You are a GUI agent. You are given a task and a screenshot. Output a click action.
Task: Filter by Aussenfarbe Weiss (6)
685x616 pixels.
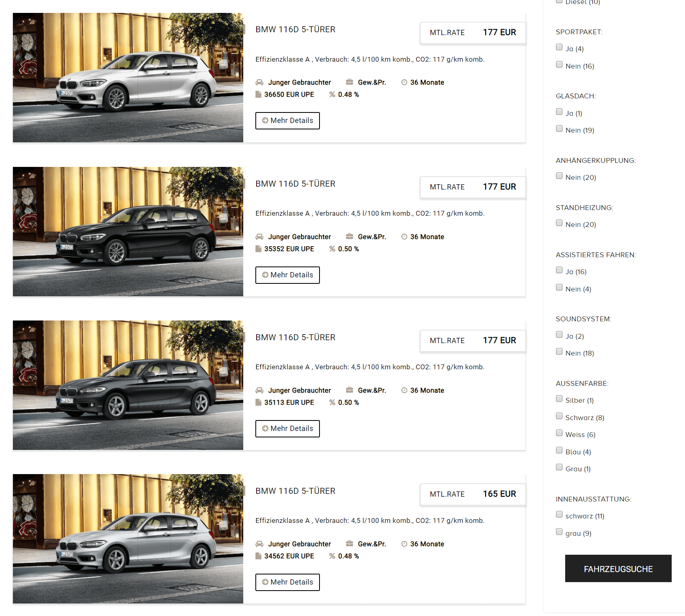pos(559,433)
